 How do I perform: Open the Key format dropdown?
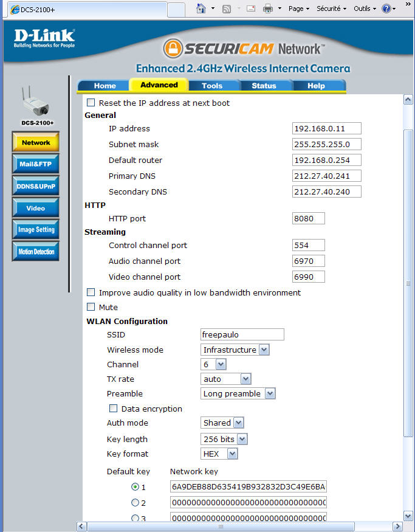click(x=219, y=454)
